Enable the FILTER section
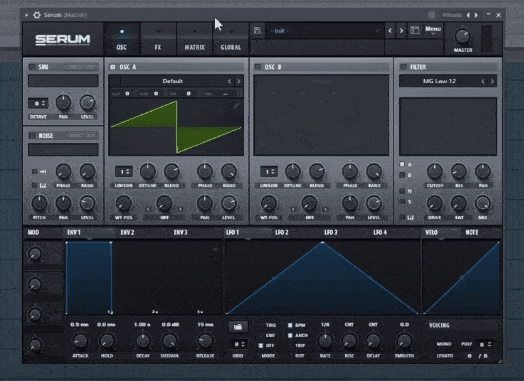This screenshot has width=524, height=381. click(x=403, y=67)
